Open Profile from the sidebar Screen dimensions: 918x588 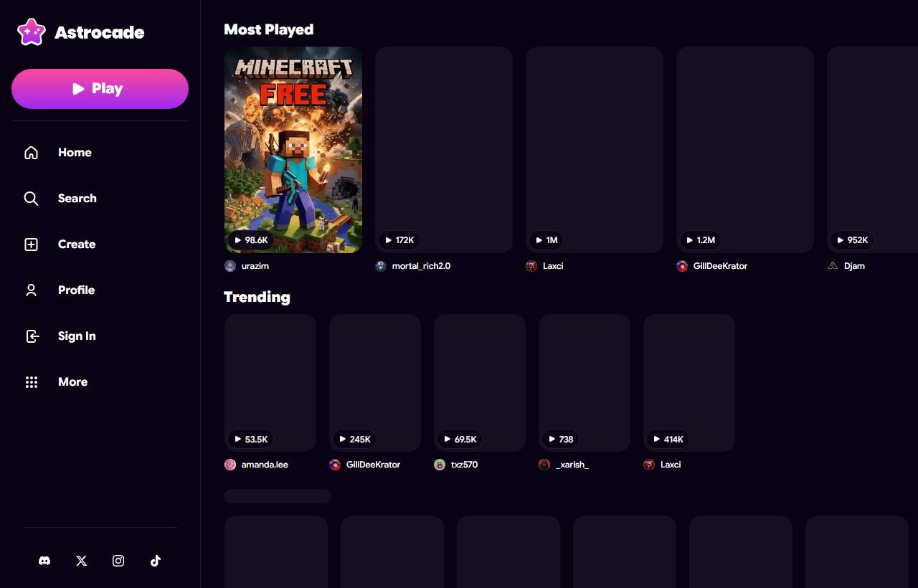point(77,290)
